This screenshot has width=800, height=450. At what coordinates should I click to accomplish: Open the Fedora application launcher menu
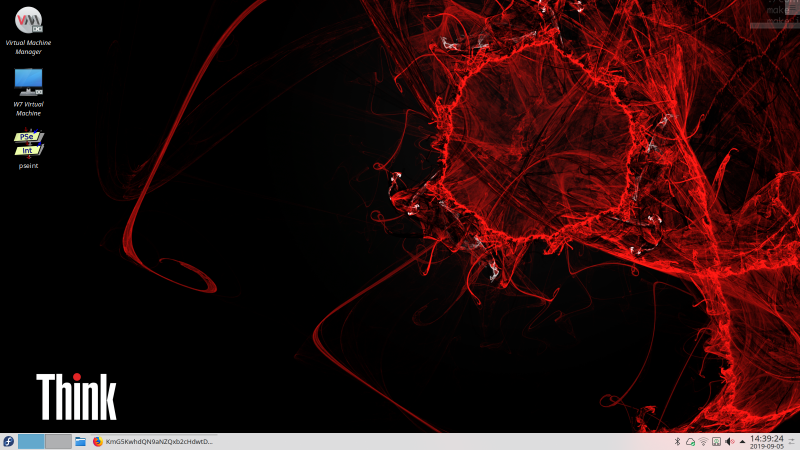coord(8,441)
